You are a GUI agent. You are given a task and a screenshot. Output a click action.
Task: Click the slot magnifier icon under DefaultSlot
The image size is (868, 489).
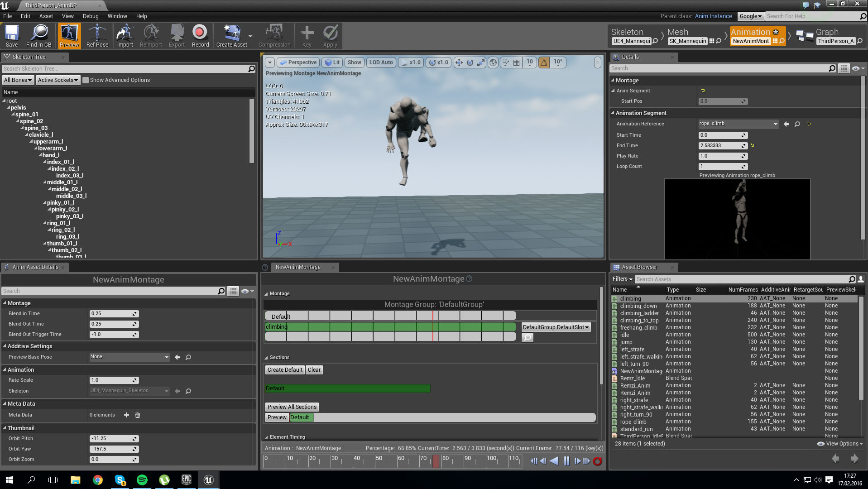point(528,337)
